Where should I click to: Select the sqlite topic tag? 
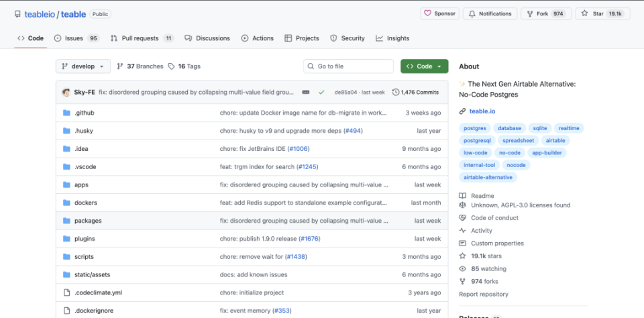[x=539, y=129]
